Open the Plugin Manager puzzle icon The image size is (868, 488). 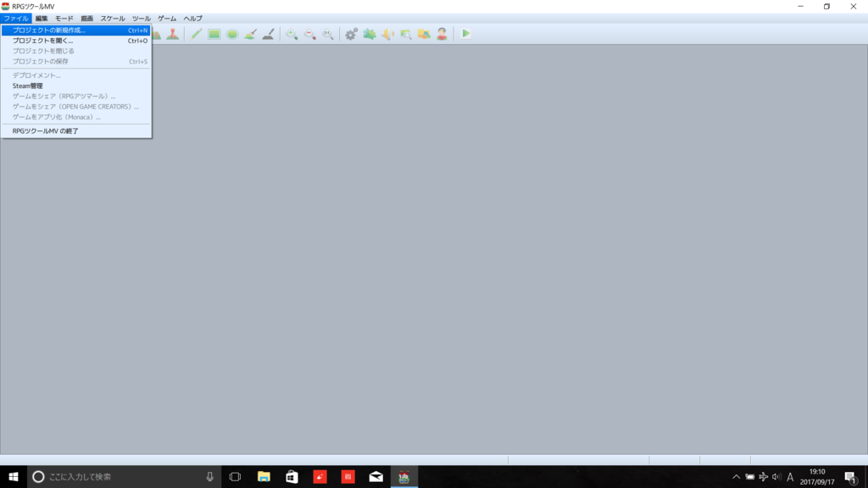click(x=370, y=34)
